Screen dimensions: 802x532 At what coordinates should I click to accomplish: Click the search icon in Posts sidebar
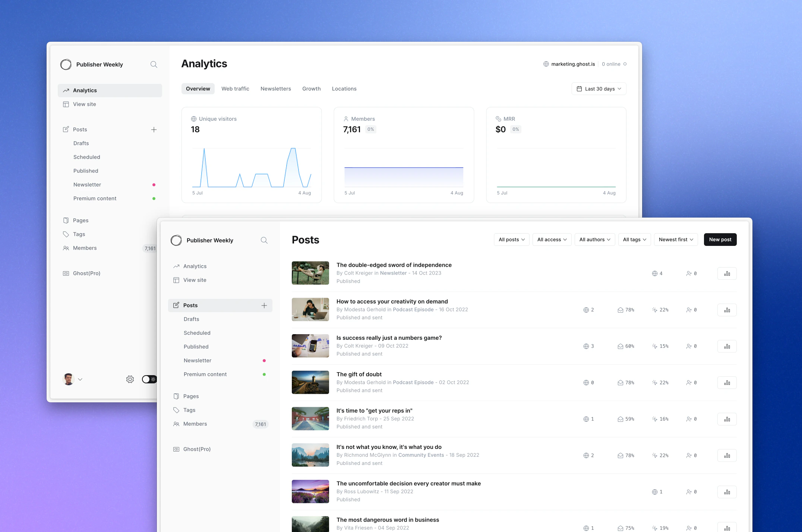click(264, 240)
